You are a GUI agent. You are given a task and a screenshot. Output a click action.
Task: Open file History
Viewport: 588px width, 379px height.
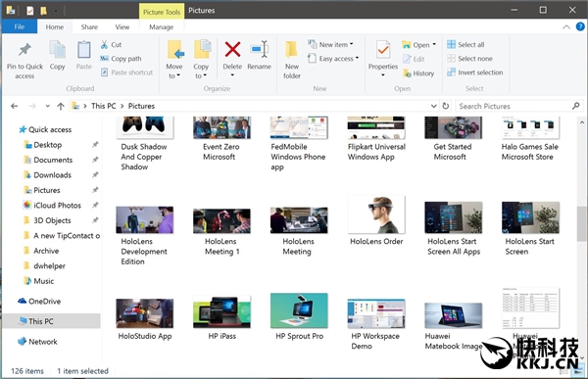[418, 73]
